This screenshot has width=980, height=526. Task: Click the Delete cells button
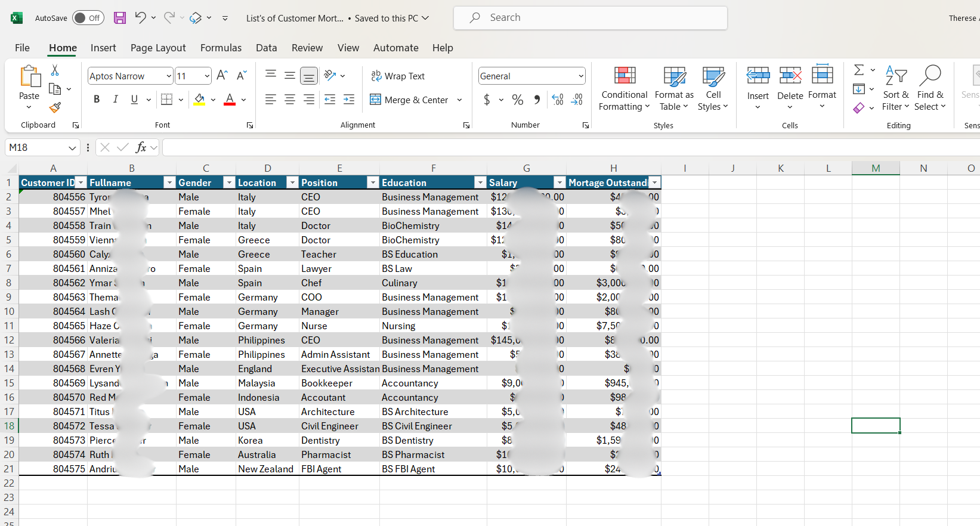790,88
